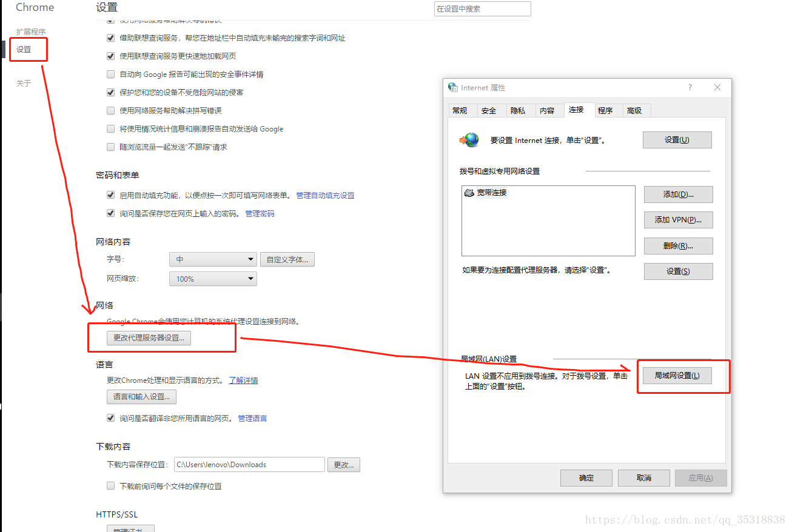This screenshot has width=792, height=532.
Task: Enable 使用网络服务帮助解决拼写错误
Action: point(110,110)
